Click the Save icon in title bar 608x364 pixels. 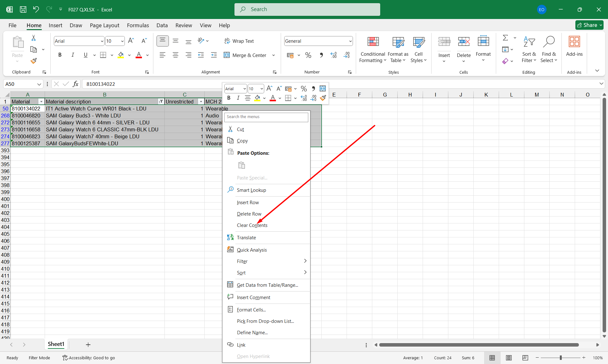point(23,9)
